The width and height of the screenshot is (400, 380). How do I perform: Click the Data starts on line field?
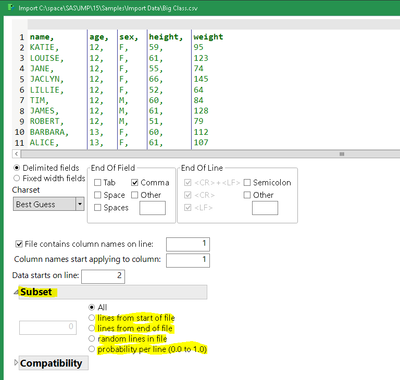[103, 276]
